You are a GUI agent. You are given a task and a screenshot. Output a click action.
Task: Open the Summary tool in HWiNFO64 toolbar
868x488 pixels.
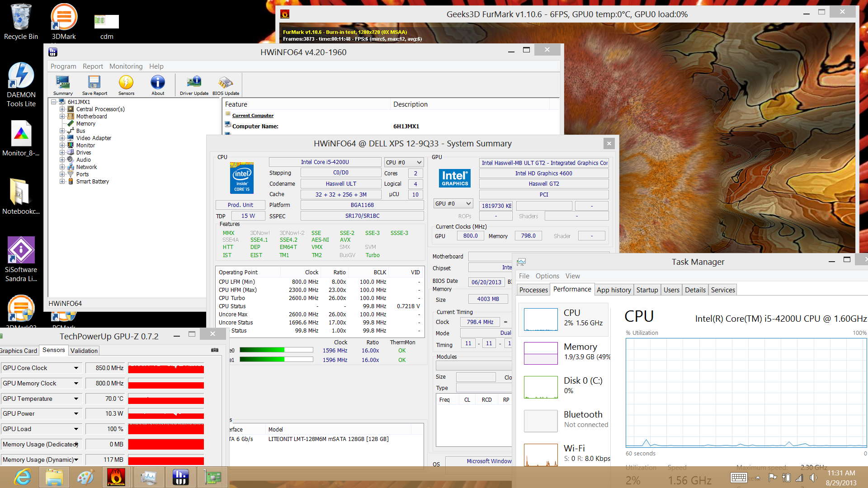(x=63, y=85)
